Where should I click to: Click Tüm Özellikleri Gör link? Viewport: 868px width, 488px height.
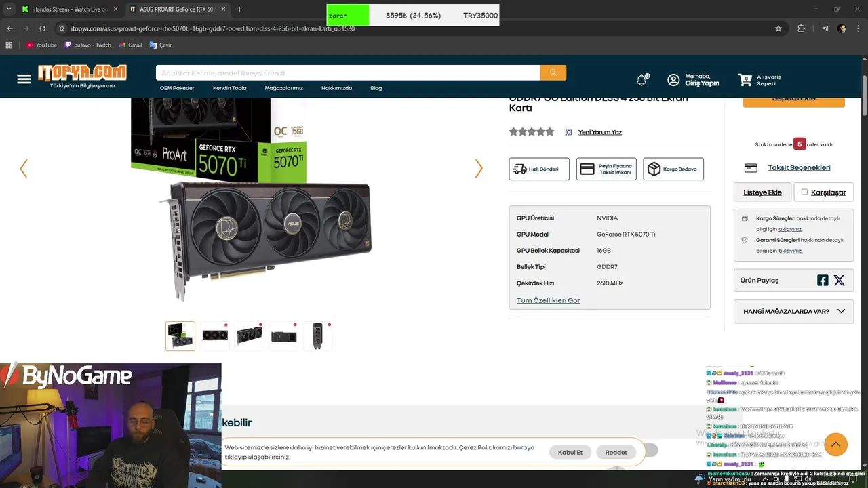[549, 300]
